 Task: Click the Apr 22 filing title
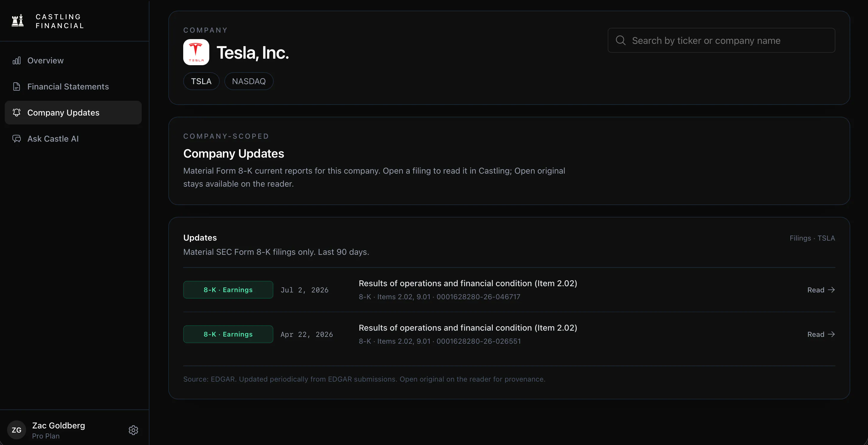click(468, 328)
